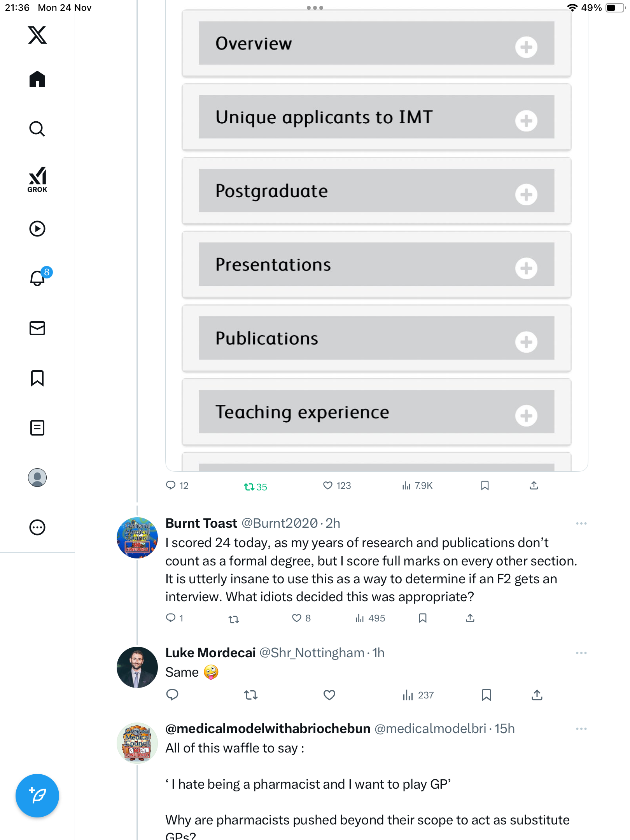Open more options on Burnt Toast's reply
The width and height of the screenshot is (630, 840).
pyautogui.click(x=581, y=523)
